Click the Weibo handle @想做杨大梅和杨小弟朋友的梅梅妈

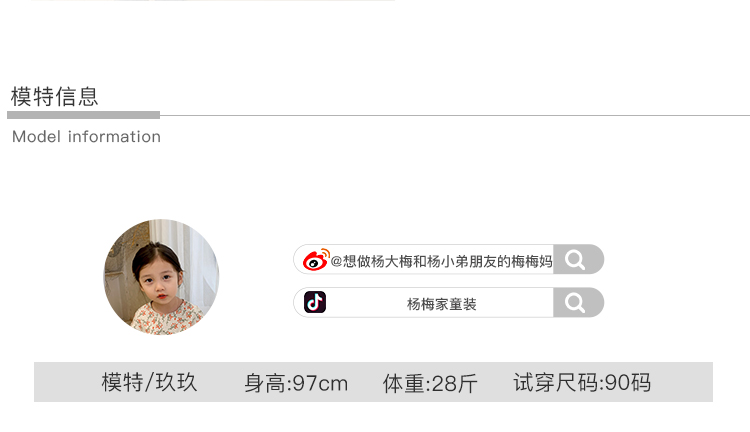pos(441,261)
